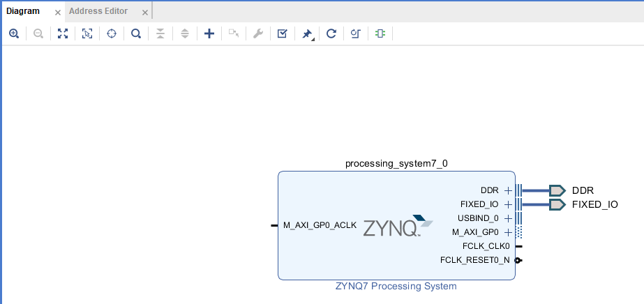Open the pin icon dropdown arrow
644x304 pixels.
coord(313,39)
